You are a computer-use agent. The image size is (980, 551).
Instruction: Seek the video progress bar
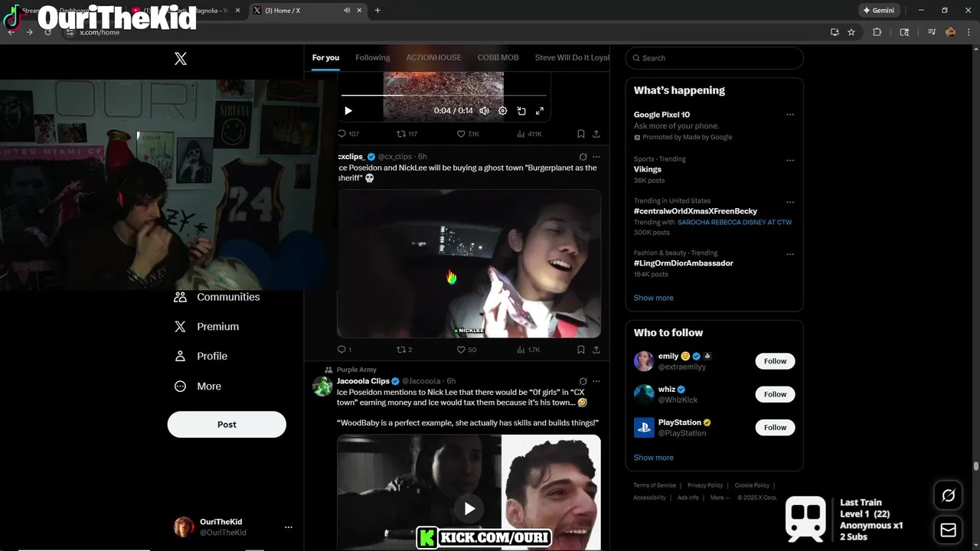pos(444,96)
